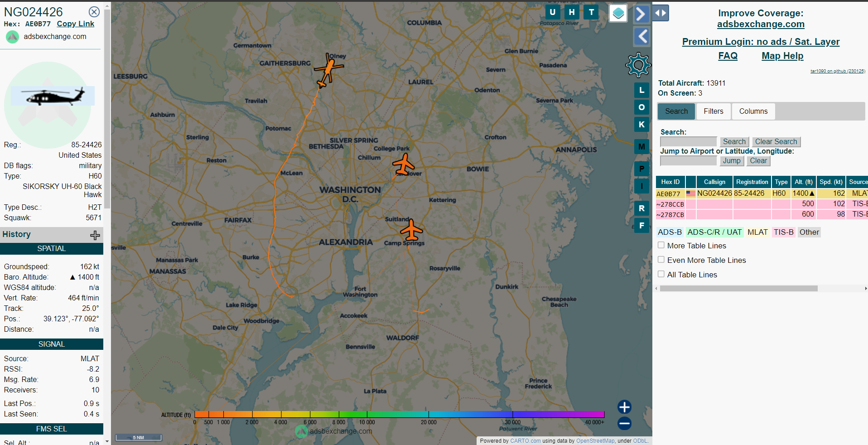Sort table by Registration column
The image size is (868, 445).
tap(752, 182)
